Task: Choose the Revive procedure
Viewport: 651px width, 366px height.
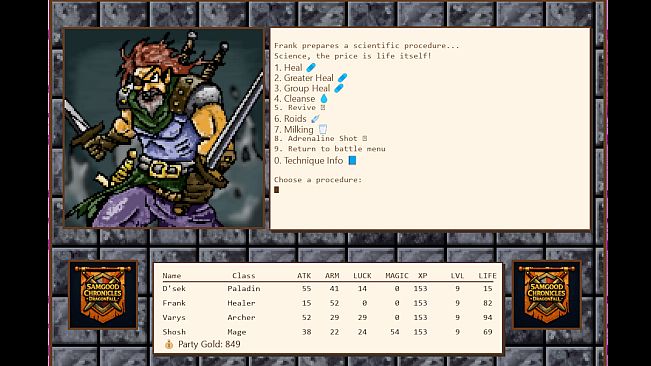Action: pos(300,108)
